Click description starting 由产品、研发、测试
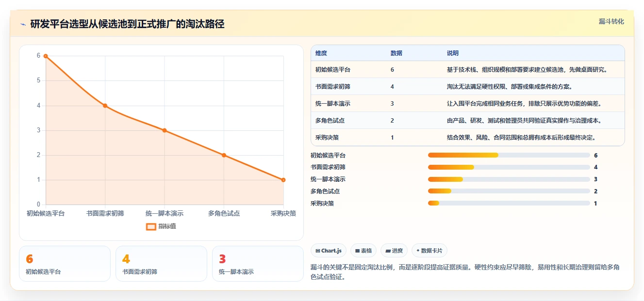Screen dimensions: 644x301 click(x=524, y=121)
